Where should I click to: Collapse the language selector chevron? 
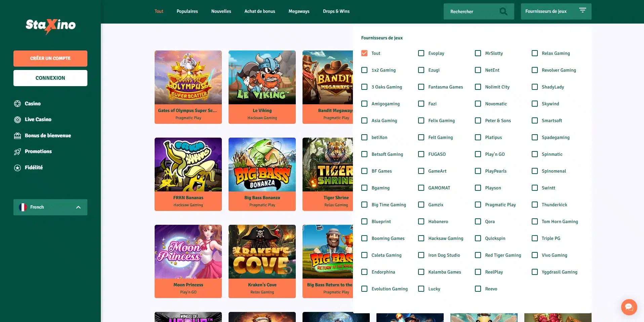[x=79, y=207]
